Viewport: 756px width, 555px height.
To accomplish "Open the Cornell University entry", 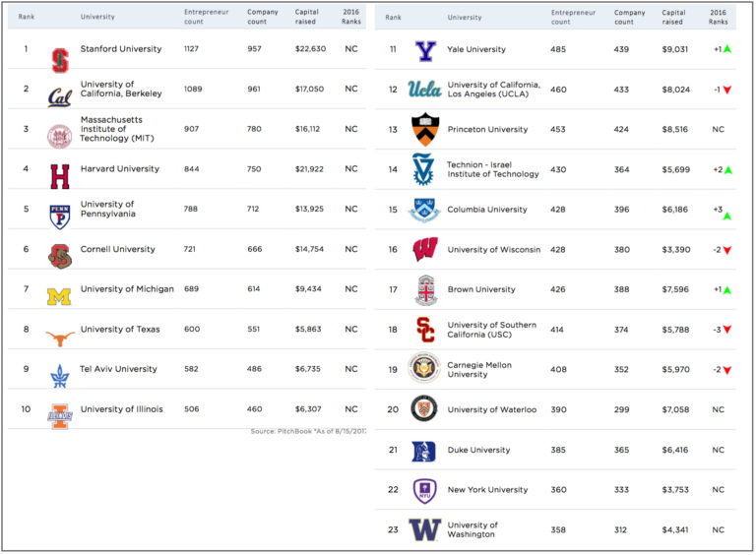I will 118,249.
